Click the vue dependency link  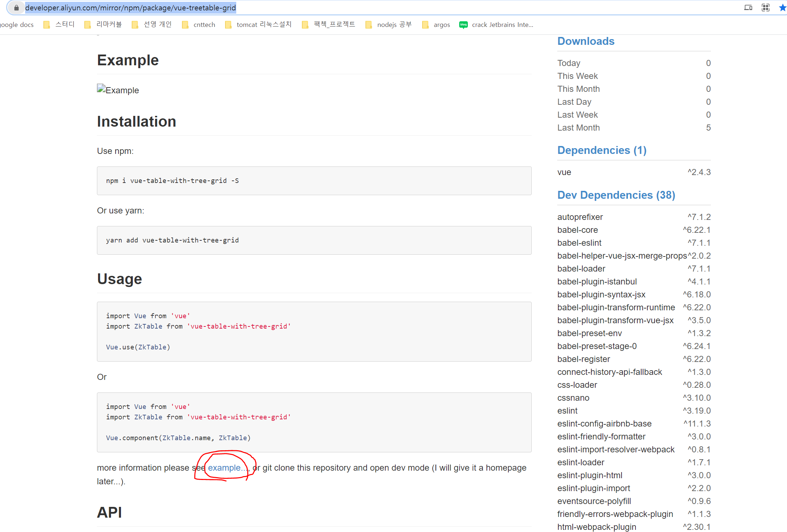[x=564, y=172]
